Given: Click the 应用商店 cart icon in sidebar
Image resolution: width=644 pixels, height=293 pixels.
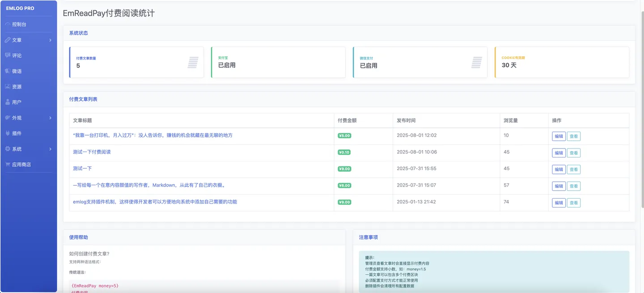Looking at the screenshot, I should pos(8,164).
